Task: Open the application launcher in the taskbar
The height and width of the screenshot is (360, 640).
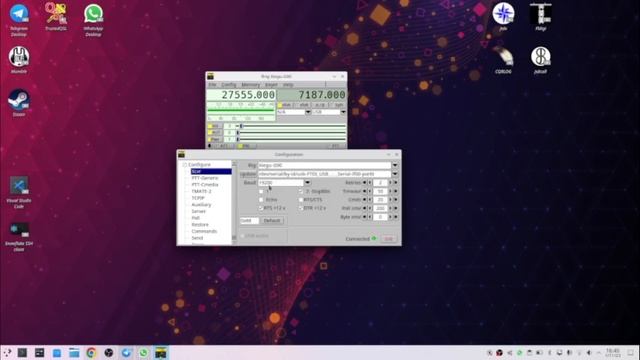Action: (7, 353)
